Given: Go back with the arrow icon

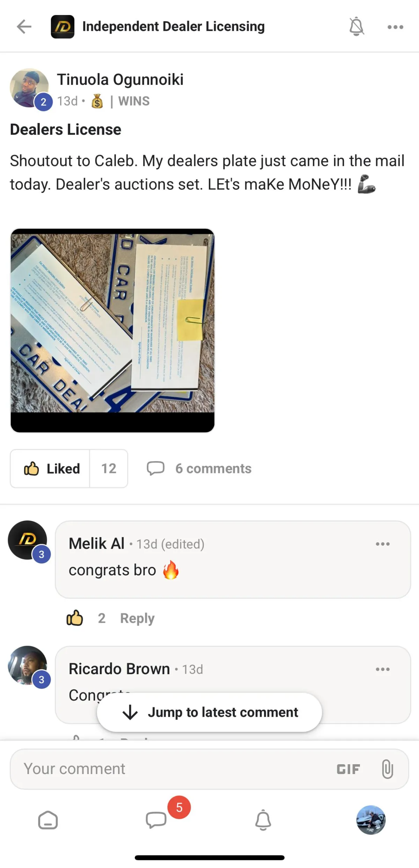Looking at the screenshot, I should coord(24,27).
